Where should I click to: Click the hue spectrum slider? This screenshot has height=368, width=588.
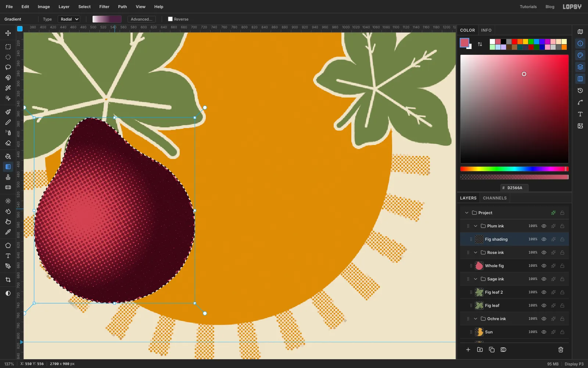click(x=514, y=169)
